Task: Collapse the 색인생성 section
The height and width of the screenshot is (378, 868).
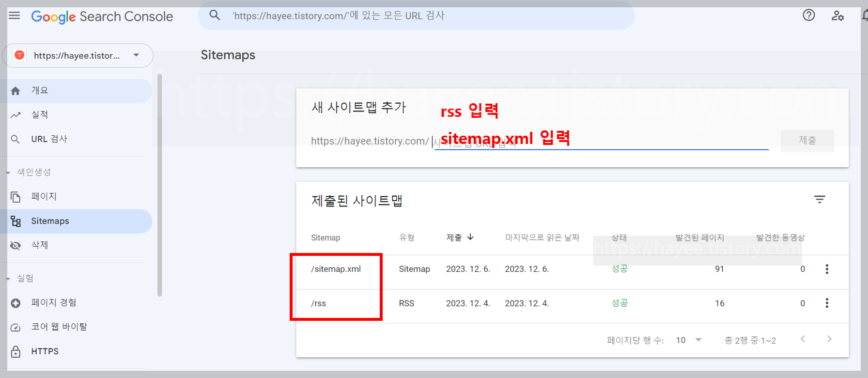Action: [x=29, y=172]
